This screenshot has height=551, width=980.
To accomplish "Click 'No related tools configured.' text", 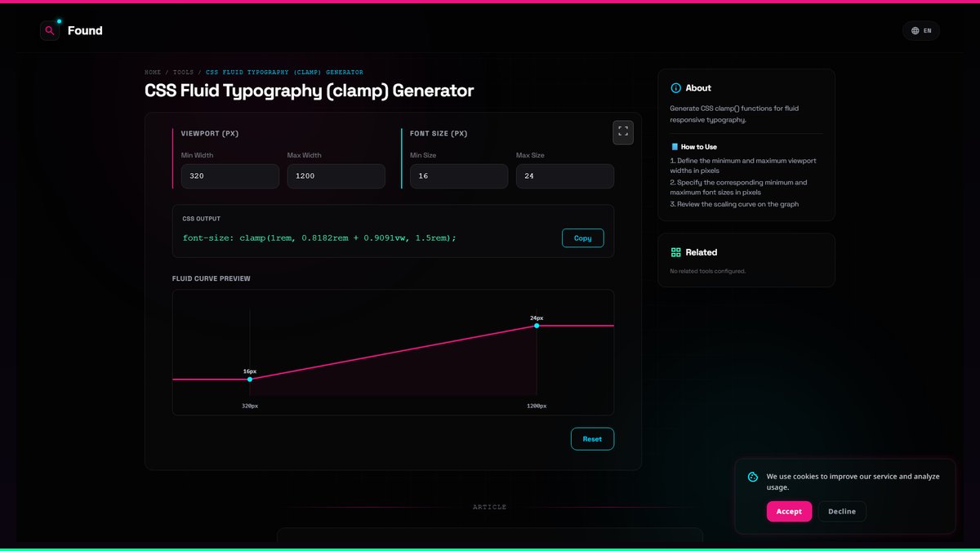I will [x=708, y=271].
